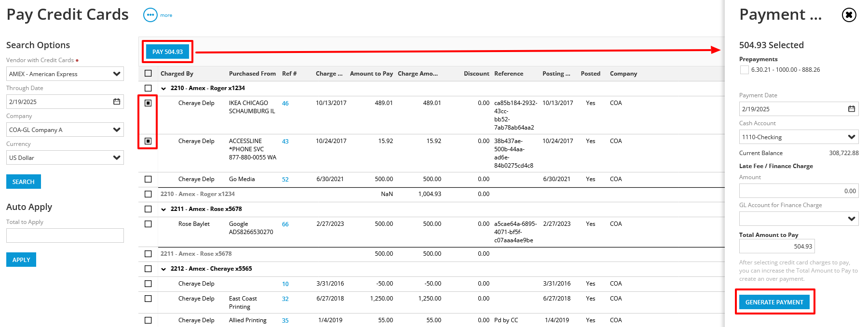Open the COA-GL Company A dropdown
Viewport: 868px width, 327px height.
65,130
